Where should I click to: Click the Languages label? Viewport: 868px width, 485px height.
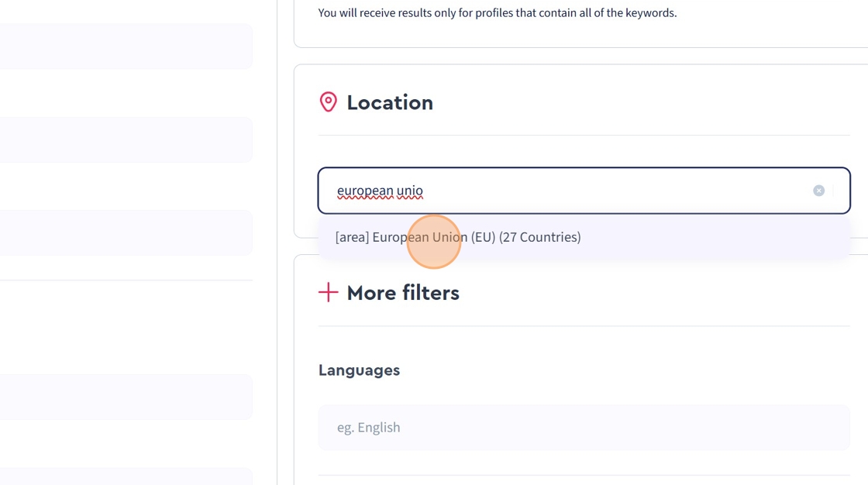click(x=359, y=370)
